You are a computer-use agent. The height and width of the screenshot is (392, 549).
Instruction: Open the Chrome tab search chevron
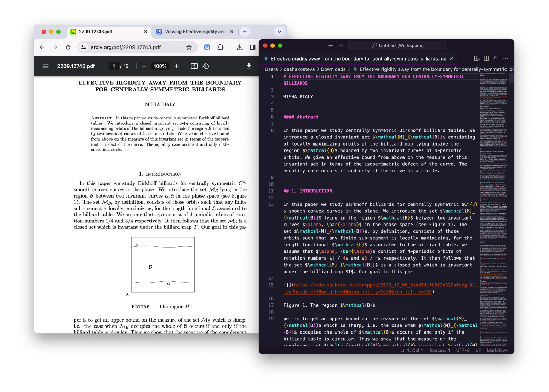279,32
